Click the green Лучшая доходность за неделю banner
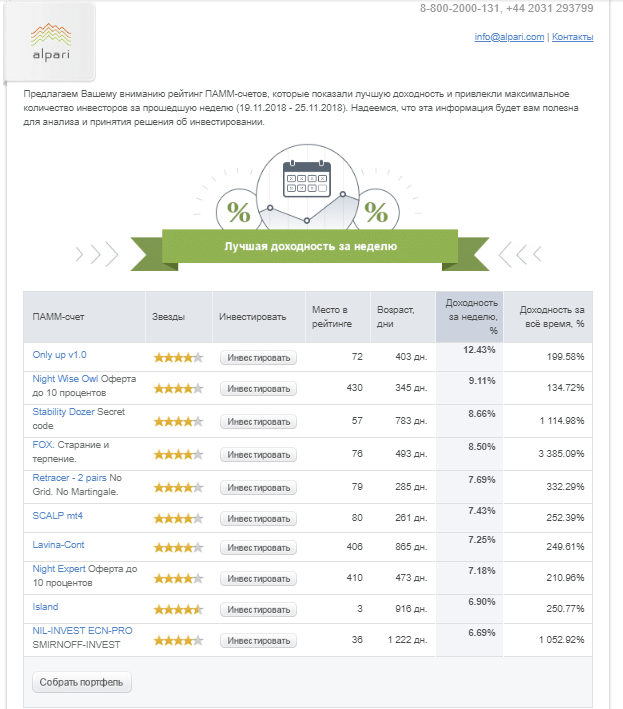This screenshot has width=623, height=709. coord(310,246)
